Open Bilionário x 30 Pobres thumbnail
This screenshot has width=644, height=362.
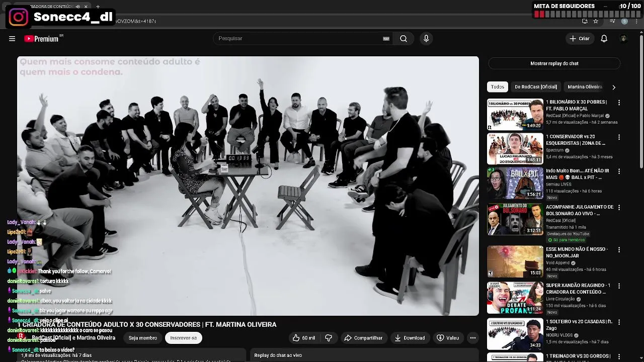pyautogui.click(x=515, y=115)
